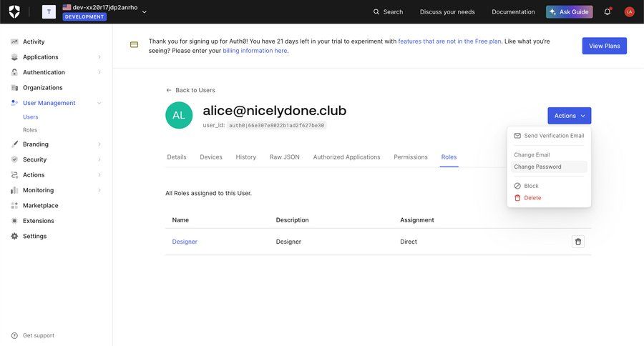This screenshot has width=644, height=346.
Task: Open features not in the Free plan link
Action: coord(449,41)
